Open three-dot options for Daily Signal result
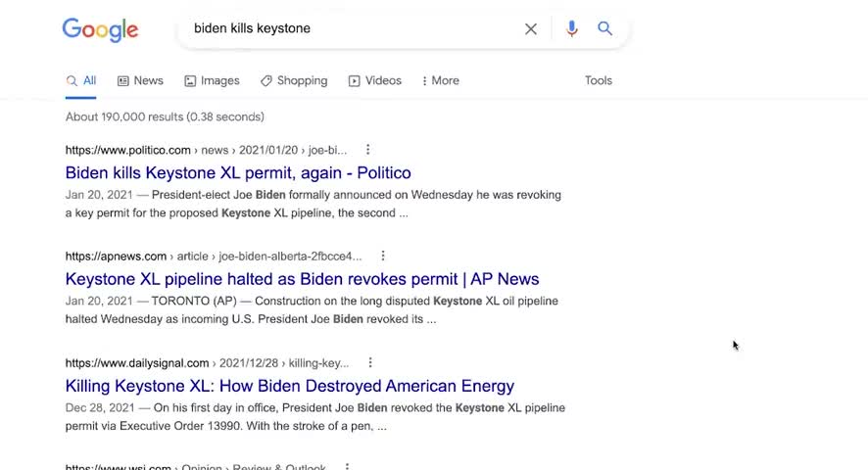This screenshot has height=470, width=868. (x=370, y=363)
